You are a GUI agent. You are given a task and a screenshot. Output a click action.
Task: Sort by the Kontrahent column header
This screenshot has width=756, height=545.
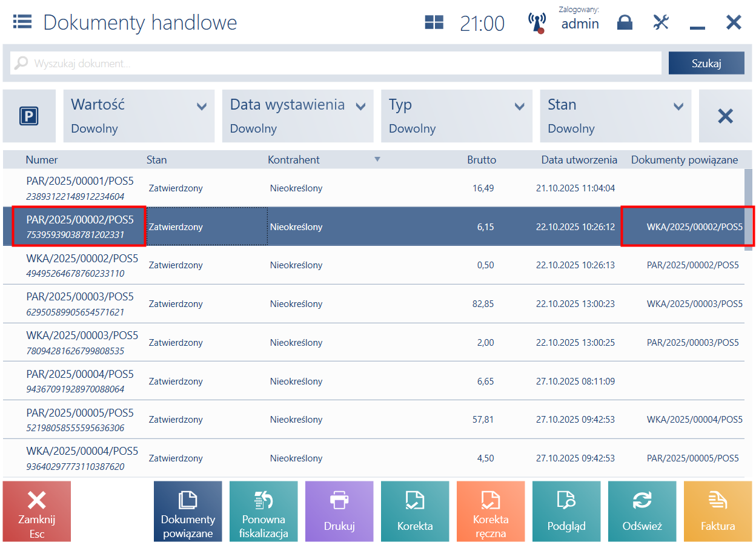(294, 160)
